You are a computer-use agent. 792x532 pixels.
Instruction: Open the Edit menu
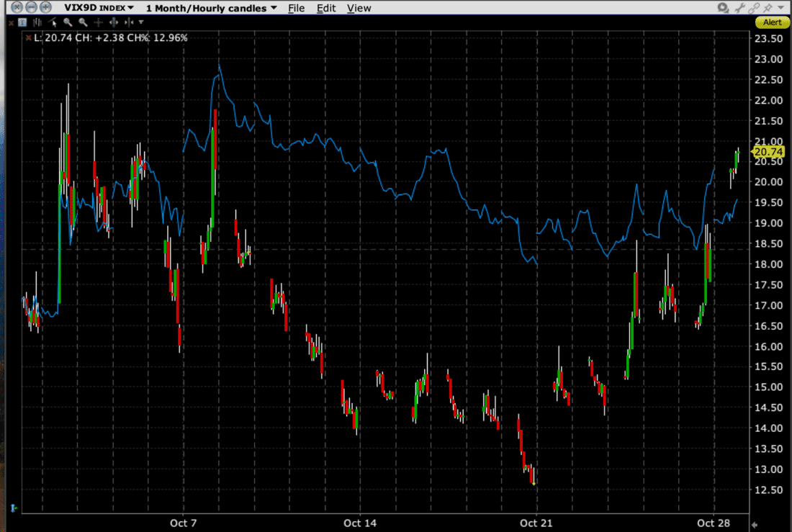click(x=325, y=8)
